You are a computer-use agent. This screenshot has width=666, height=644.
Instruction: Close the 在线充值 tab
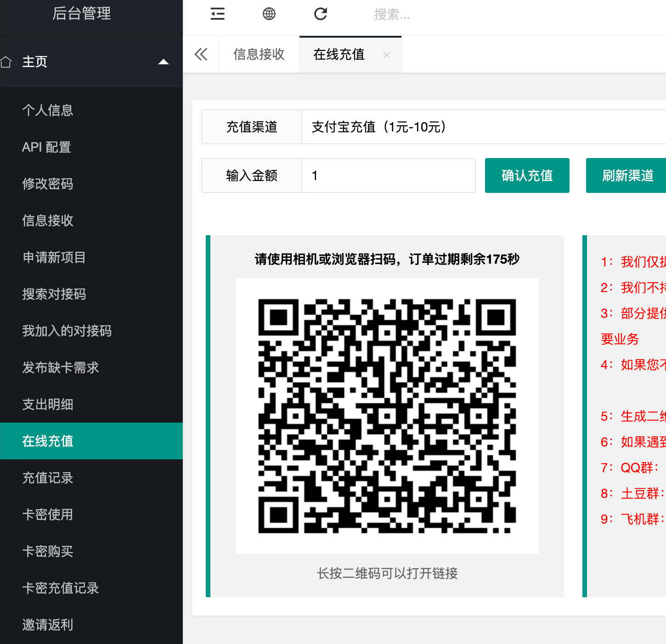387,55
